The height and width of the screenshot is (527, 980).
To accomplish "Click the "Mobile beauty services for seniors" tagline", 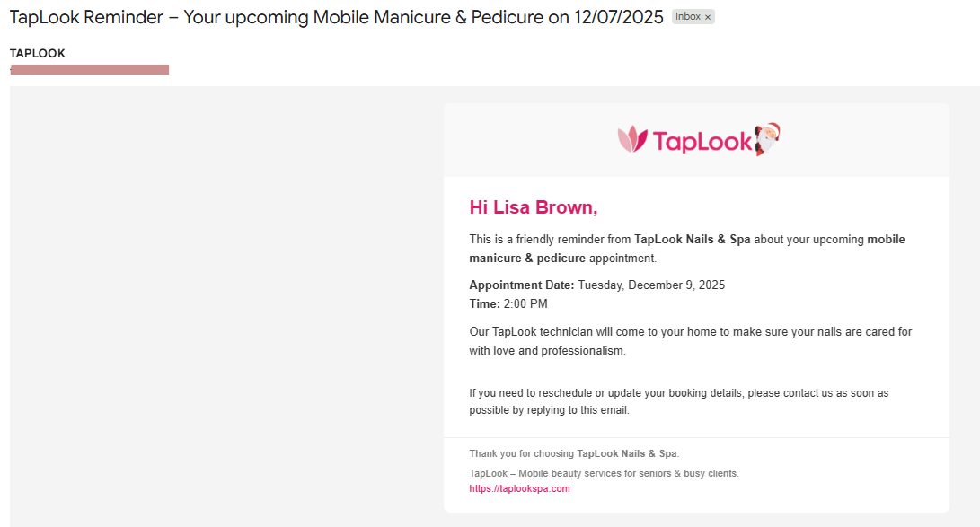I will click(604, 473).
